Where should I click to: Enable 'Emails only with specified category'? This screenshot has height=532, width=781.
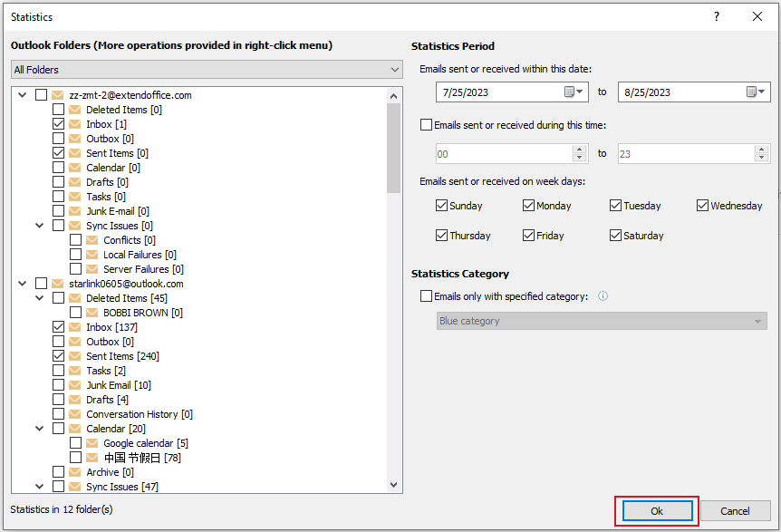coord(426,296)
